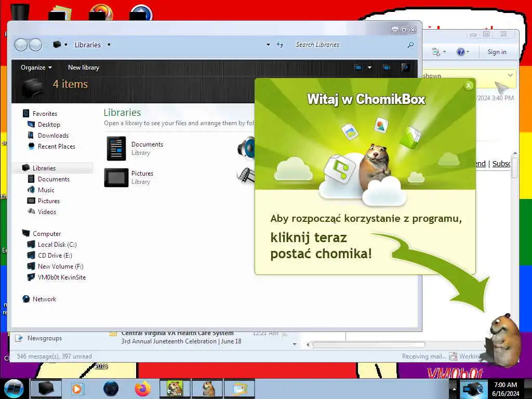Viewport: 532px width, 399px height.
Task: Open the Videos library film icon
Action: coord(246,176)
